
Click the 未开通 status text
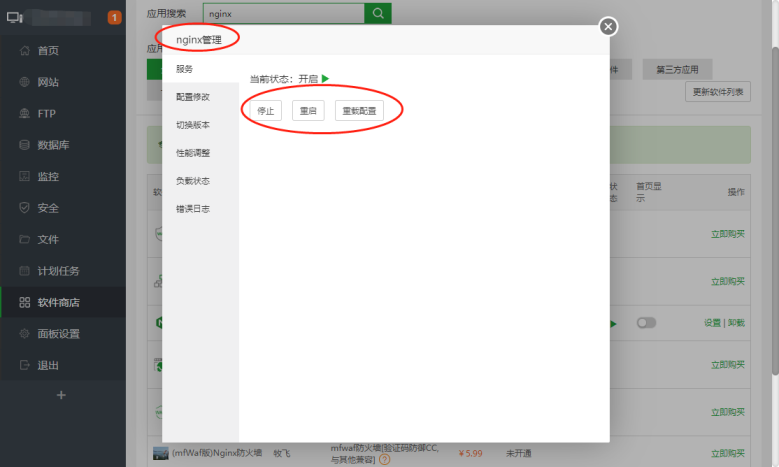[x=519, y=453]
